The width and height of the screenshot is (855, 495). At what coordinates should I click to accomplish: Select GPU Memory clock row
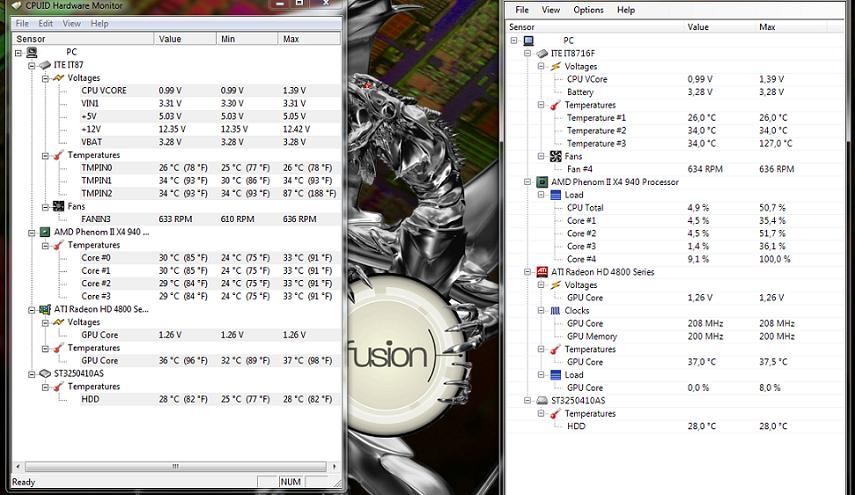676,336
